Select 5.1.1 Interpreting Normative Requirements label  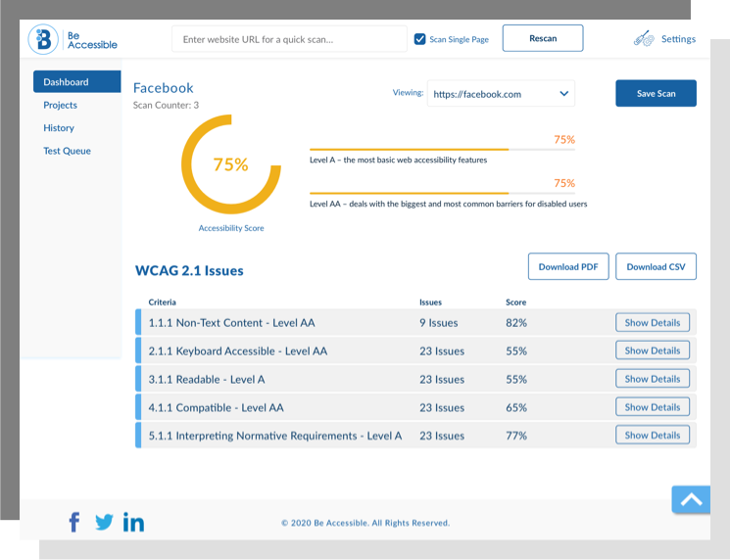click(x=275, y=436)
